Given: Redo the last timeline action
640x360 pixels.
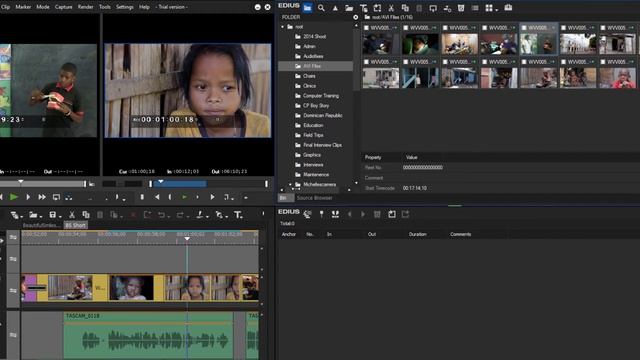Looking at the screenshot, I should pyautogui.click(x=180, y=215).
